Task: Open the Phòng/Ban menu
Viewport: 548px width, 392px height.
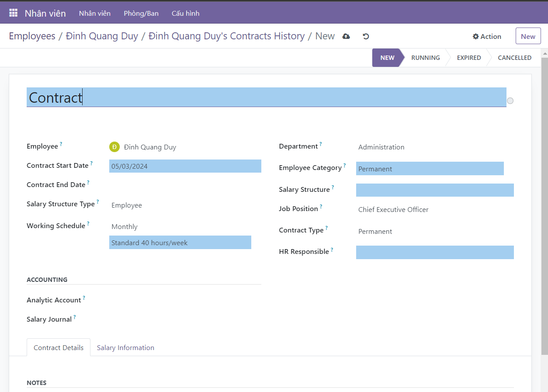Action: [x=141, y=13]
